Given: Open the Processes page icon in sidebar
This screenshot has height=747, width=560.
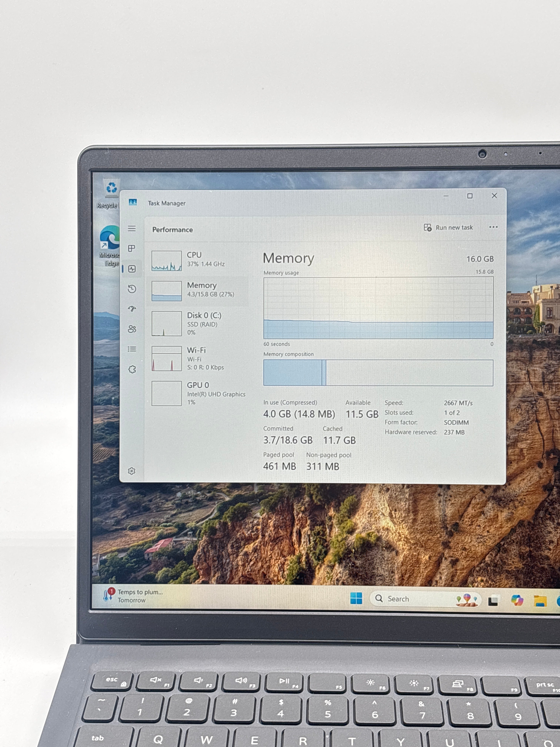Looking at the screenshot, I should pyautogui.click(x=132, y=249).
